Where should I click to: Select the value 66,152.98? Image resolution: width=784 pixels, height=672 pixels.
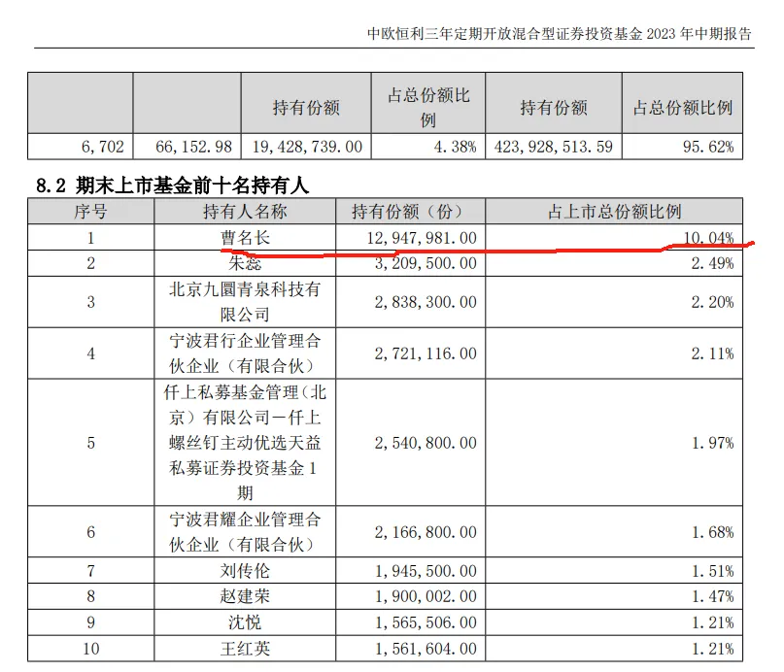pyautogui.click(x=194, y=147)
